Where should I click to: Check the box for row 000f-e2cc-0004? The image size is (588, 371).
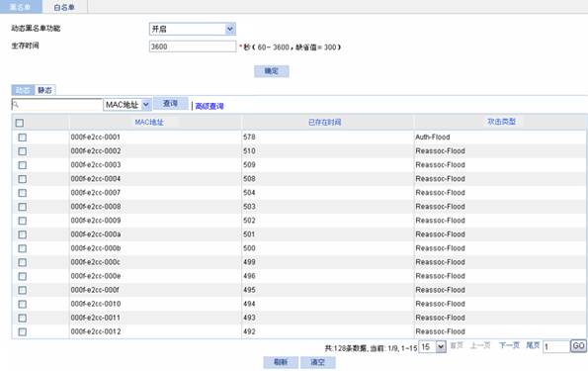pos(22,179)
